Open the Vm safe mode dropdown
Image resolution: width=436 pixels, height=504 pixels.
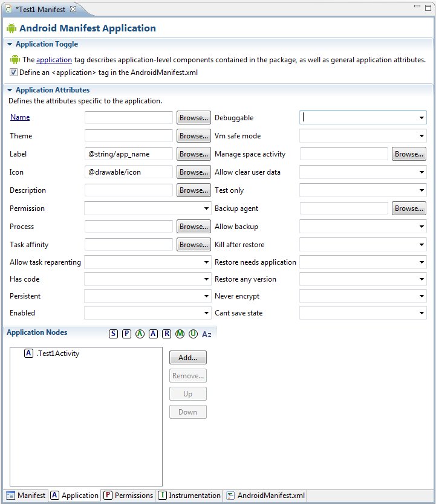[x=421, y=135]
